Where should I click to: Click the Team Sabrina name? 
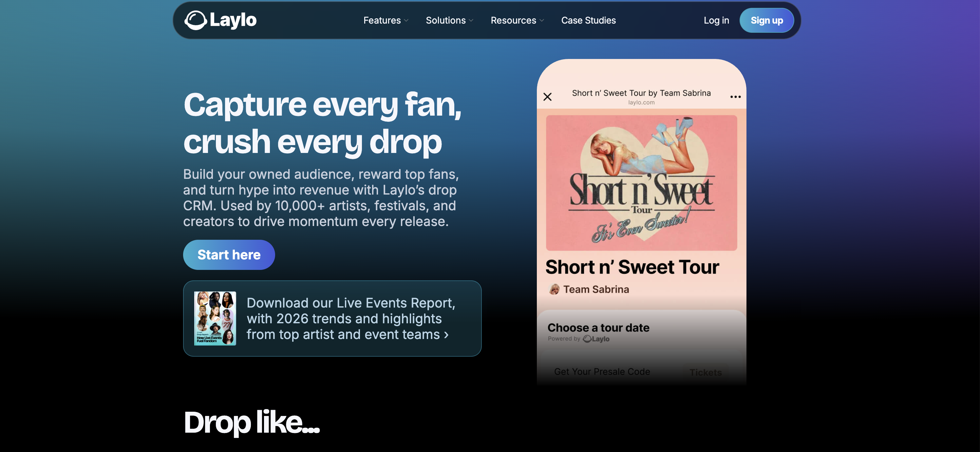(x=596, y=289)
